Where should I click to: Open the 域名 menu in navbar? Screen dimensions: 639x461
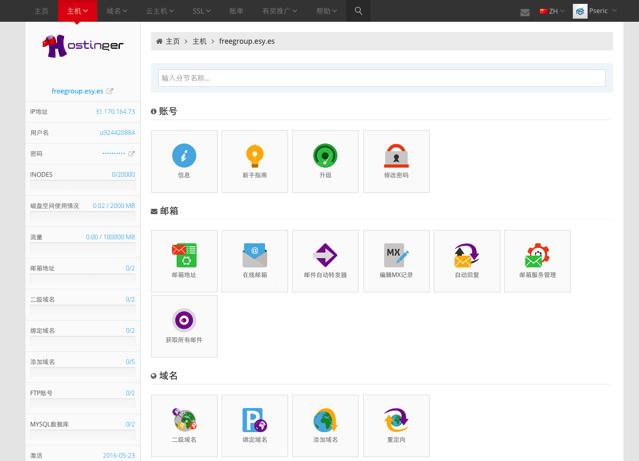coord(117,11)
